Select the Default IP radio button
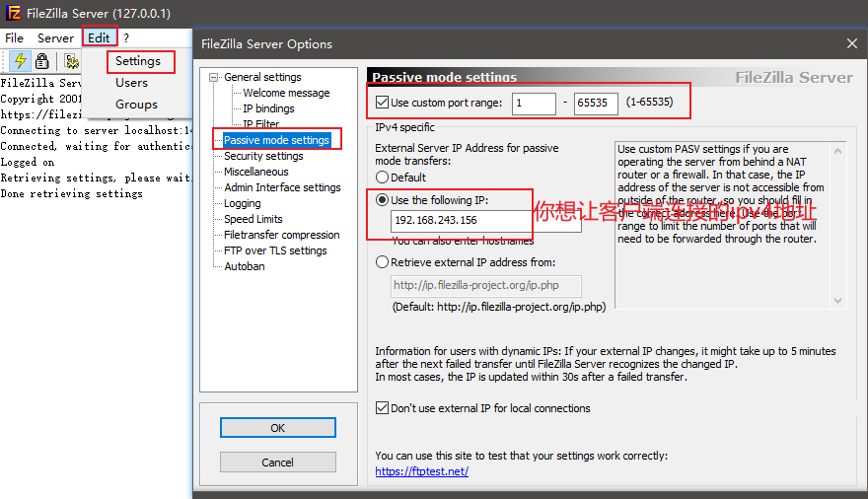The image size is (868, 499). [382, 178]
